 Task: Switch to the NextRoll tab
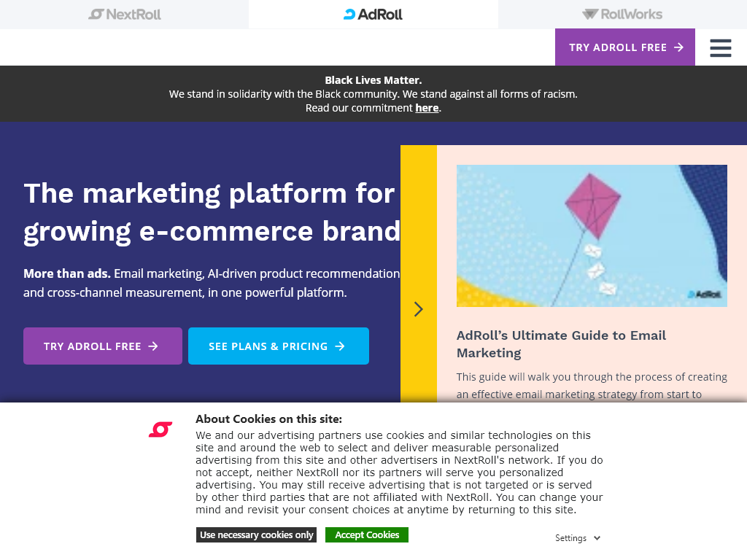click(124, 14)
